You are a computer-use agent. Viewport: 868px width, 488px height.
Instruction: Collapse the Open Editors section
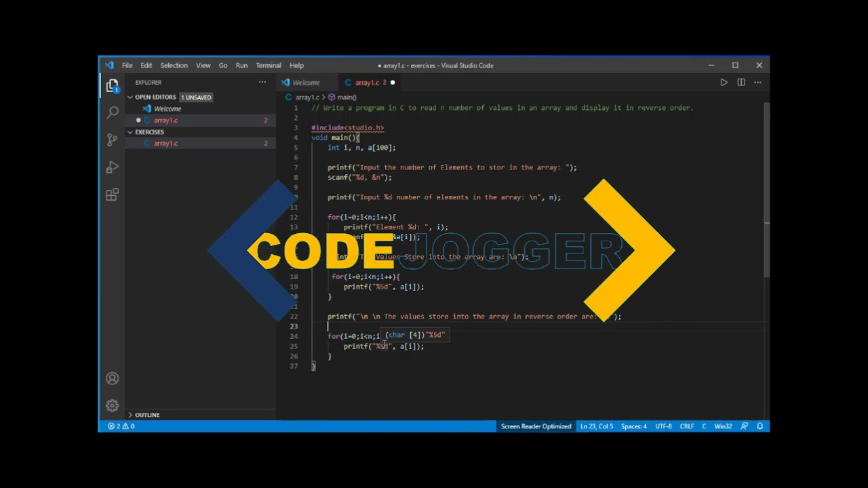(x=130, y=97)
